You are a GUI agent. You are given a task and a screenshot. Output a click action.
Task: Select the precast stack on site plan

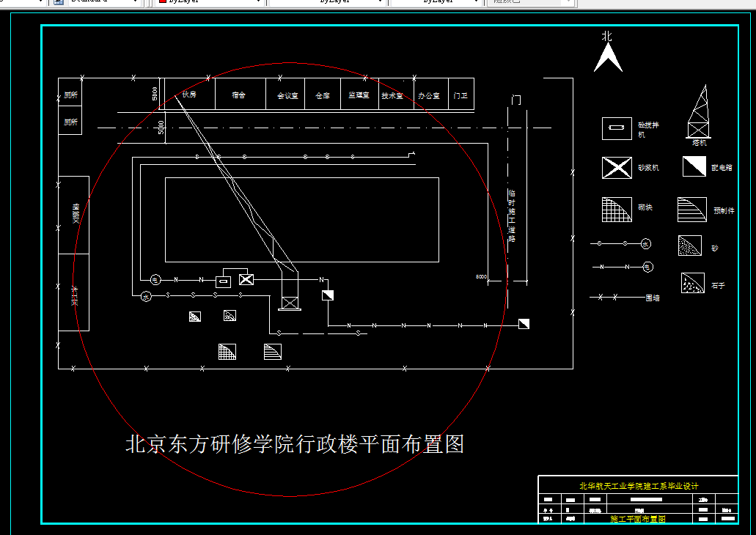[x=273, y=352]
